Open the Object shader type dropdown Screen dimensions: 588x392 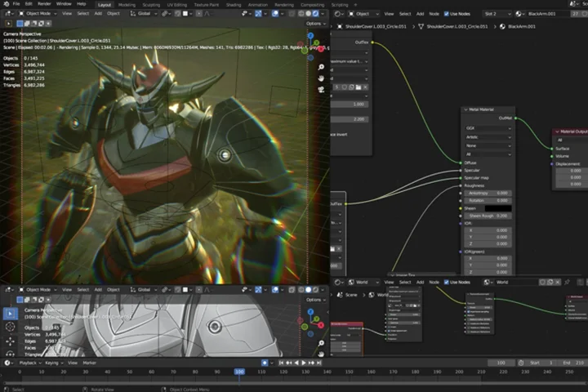tap(363, 14)
